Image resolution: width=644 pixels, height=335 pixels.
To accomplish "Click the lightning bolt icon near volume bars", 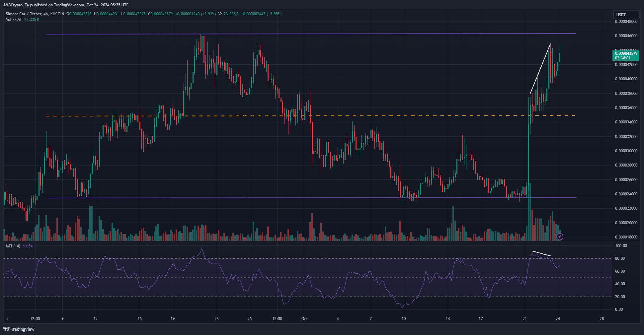I will click(560, 236).
